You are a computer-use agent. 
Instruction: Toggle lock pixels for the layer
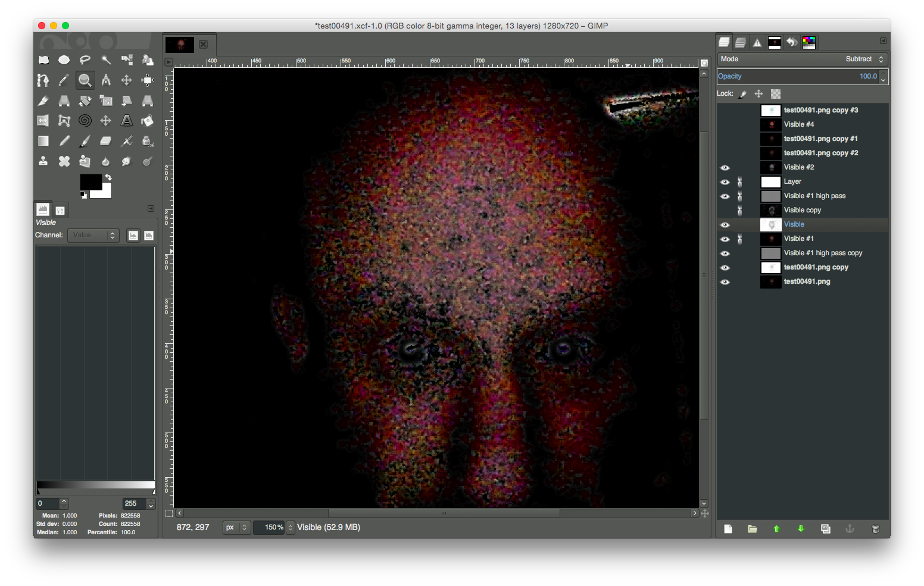click(742, 94)
